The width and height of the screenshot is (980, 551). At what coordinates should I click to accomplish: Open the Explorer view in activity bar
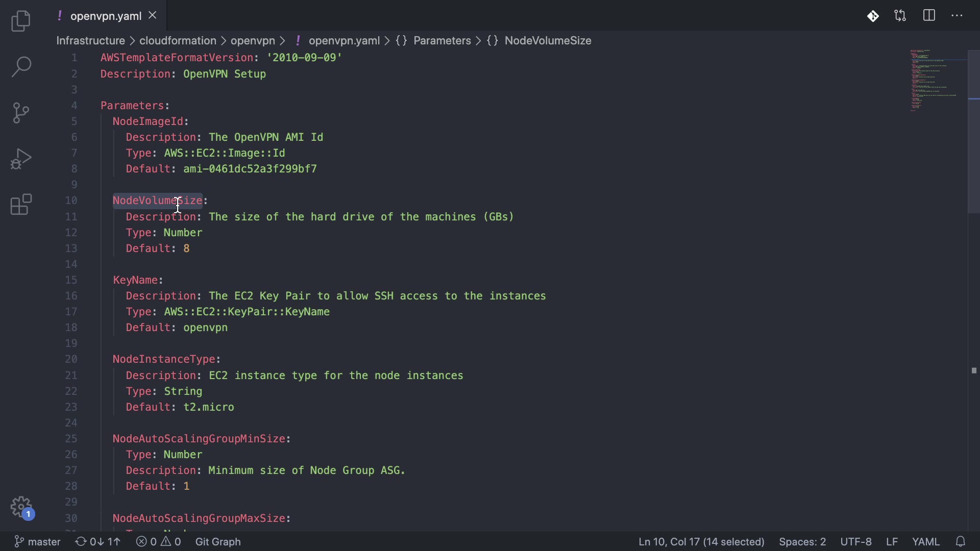pos(21,21)
